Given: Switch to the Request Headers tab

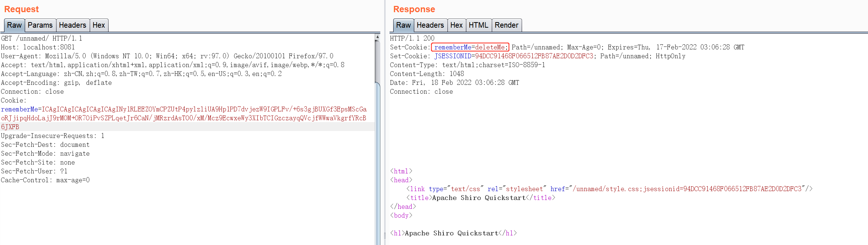Looking at the screenshot, I should pos(73,25).
